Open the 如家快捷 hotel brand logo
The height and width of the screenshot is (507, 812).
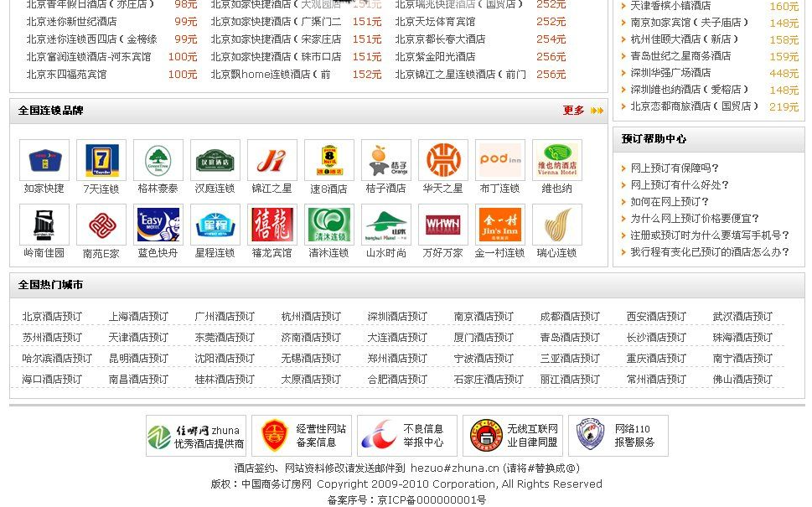(44, 159)
